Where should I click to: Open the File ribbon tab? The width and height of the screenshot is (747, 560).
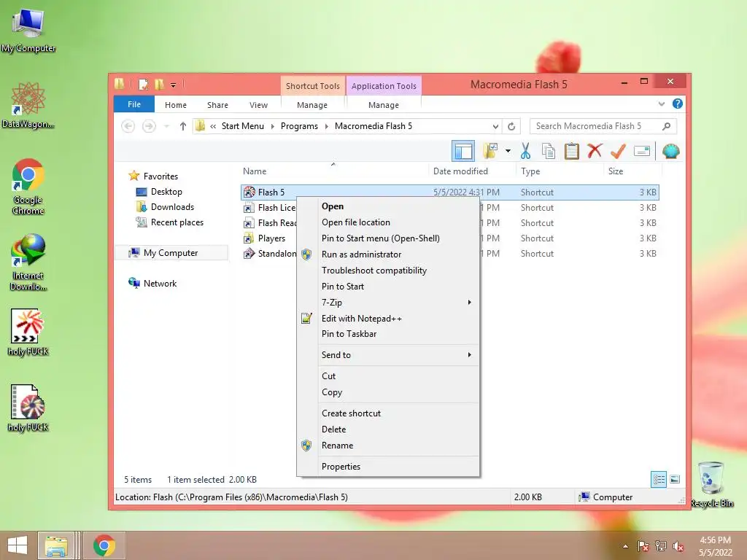134,104
